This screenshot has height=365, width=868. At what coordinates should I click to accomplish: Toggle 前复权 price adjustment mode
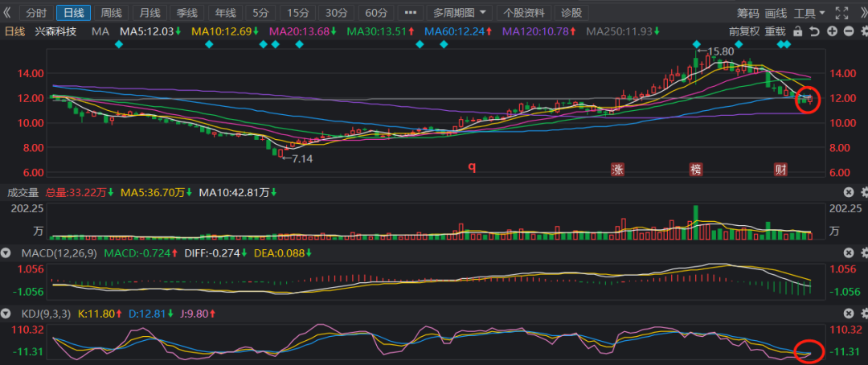click(x=744, y=31)
